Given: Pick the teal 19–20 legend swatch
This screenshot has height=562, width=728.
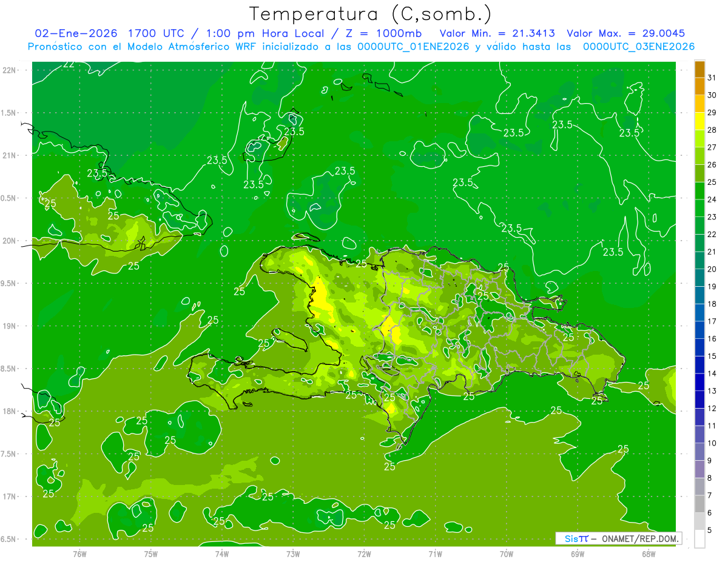Looking at the screenshot, I should (699, 278).
